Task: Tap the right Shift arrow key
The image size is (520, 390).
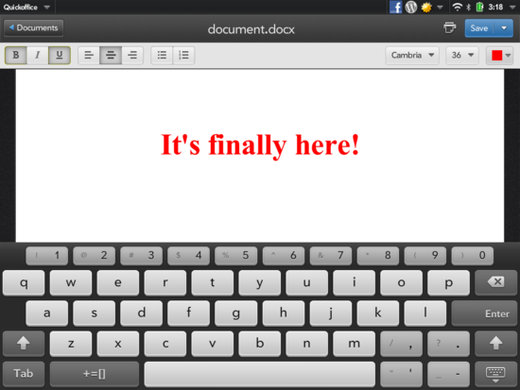Action: click(x=496, y=343)
